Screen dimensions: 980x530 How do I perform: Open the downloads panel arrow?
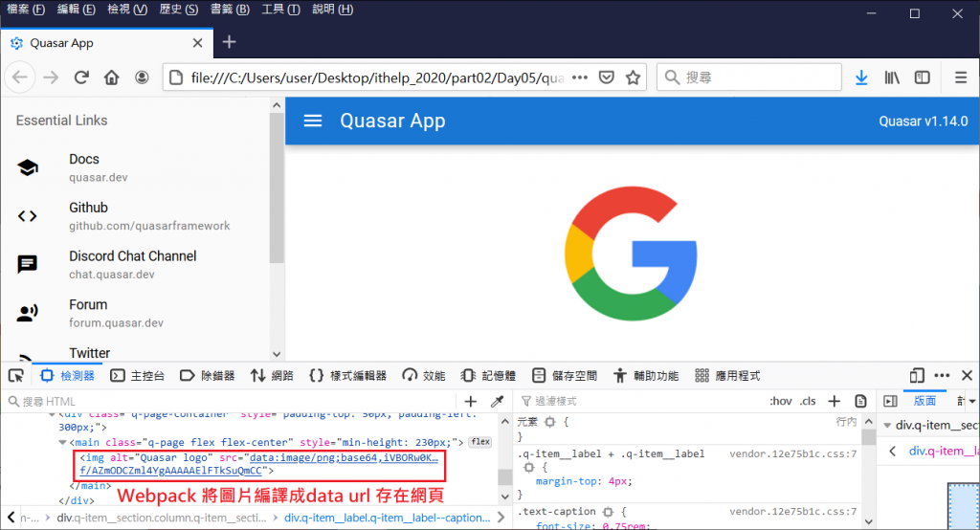pos(861,77)
